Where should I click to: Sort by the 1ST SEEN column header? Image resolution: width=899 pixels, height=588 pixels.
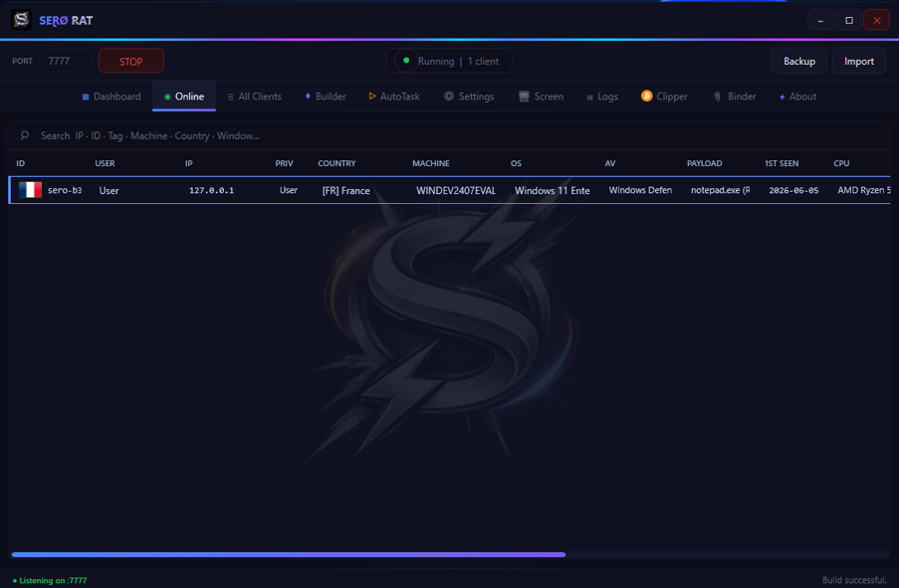click(x=782, y=163)
